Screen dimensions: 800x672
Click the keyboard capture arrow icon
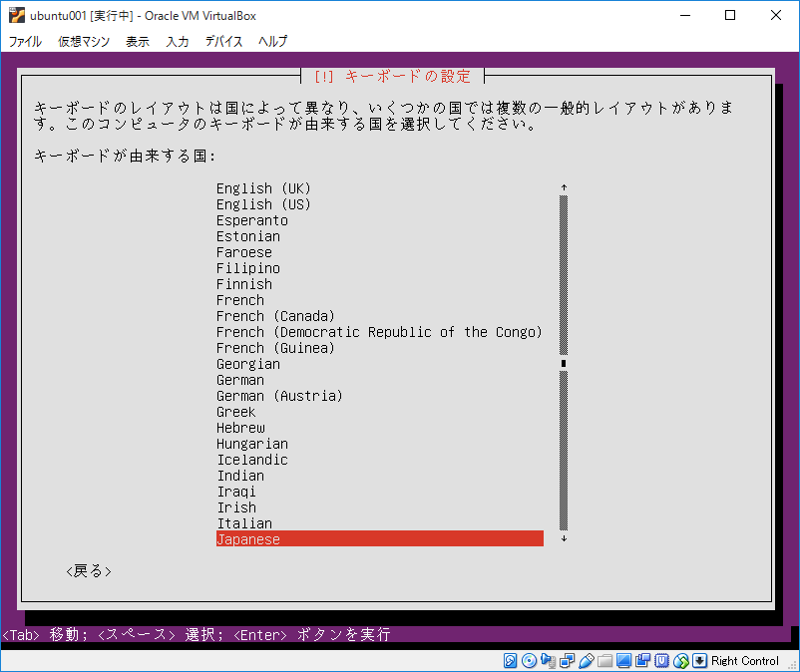pos(699,661)
